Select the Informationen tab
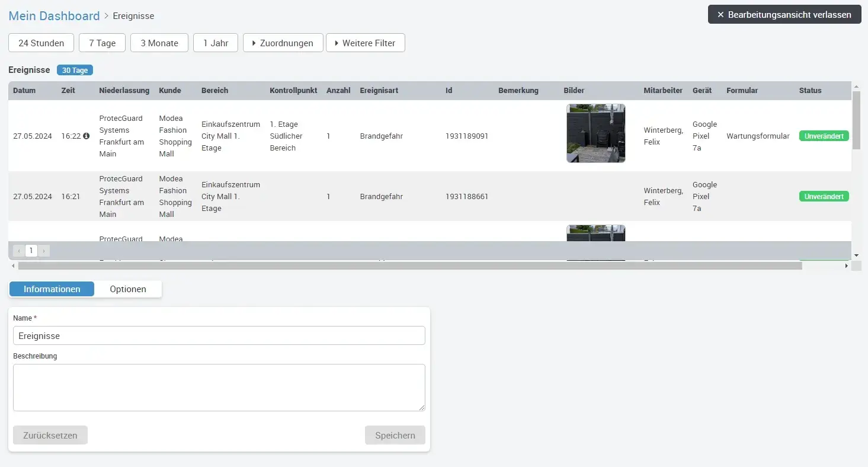Screen dimensions: 868x467 [x=52, y=289]
